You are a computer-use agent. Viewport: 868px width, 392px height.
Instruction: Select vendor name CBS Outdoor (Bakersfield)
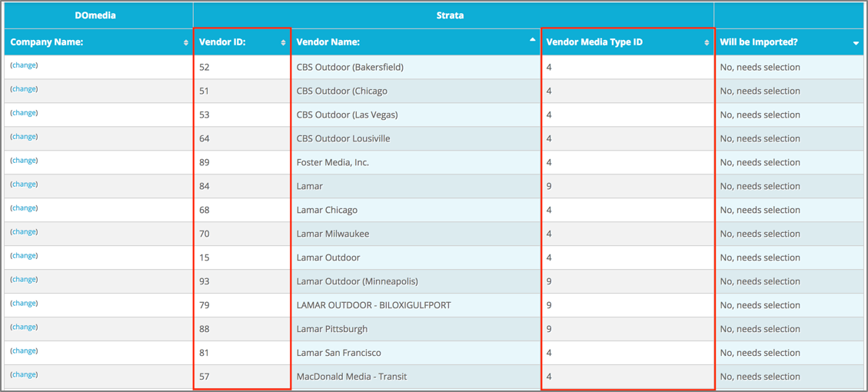coord(350,68)
